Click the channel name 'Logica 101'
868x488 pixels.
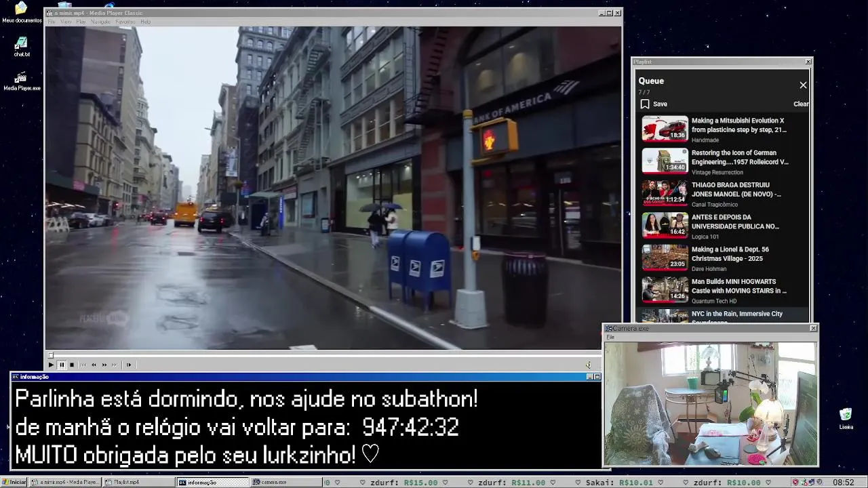tap(705, 237)
